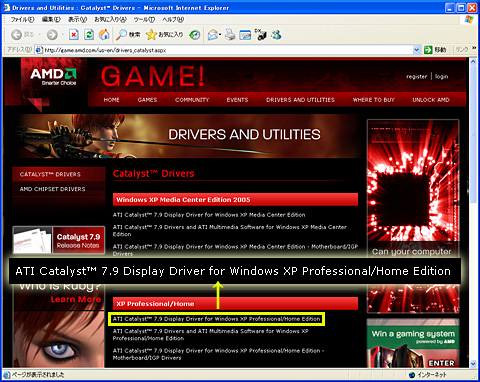Click the login link
Image resolution: width=480 pixels, height=382 pixels.
point(441,76)
